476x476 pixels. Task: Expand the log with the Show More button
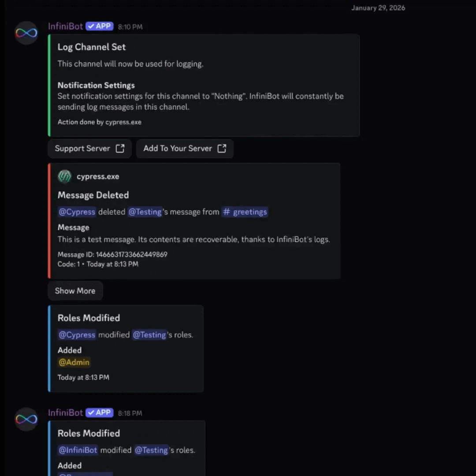click(75, 291)
